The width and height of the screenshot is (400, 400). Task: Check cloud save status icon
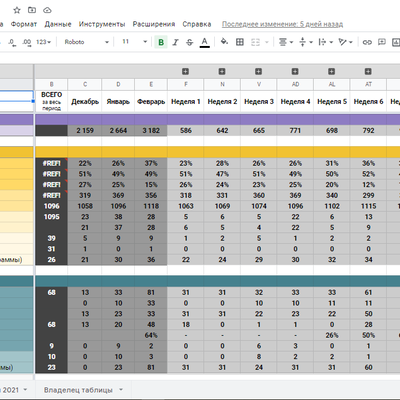point(47,10)
